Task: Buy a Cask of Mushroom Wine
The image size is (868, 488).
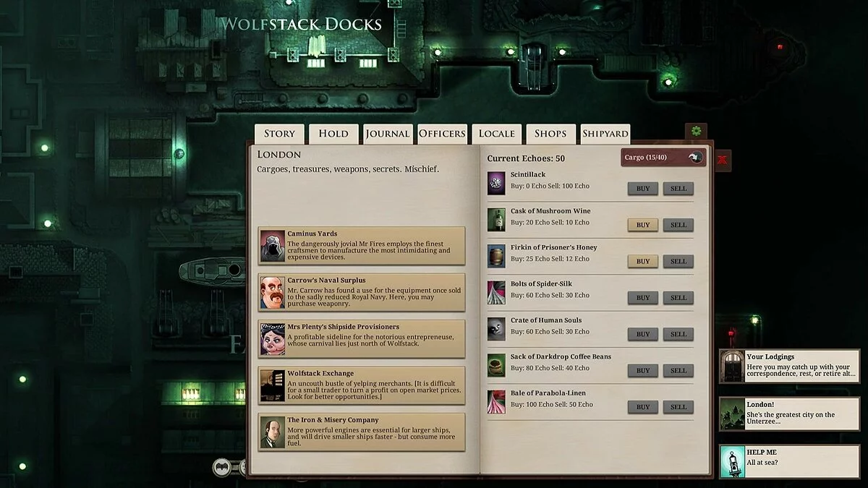Action: [643, 225]
